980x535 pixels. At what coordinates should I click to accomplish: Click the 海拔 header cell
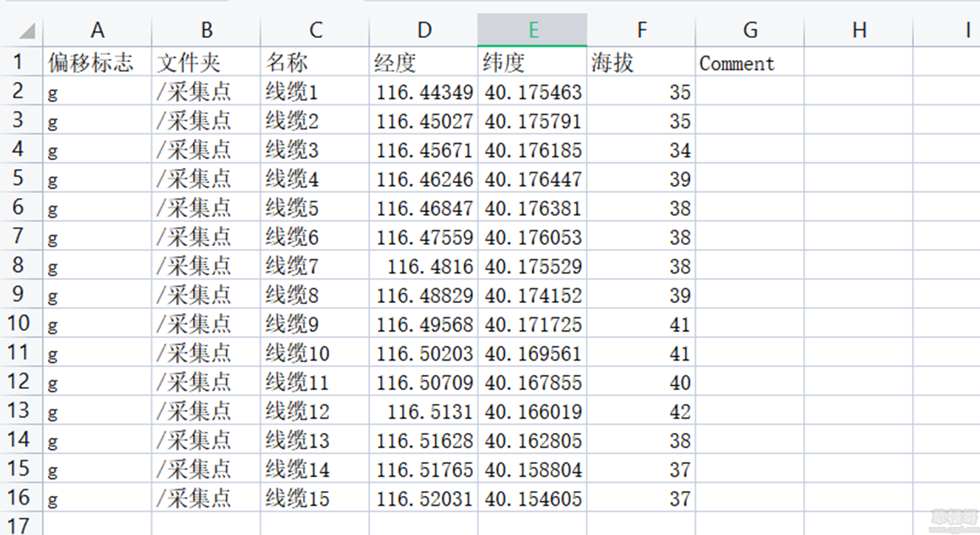point(641,61)
